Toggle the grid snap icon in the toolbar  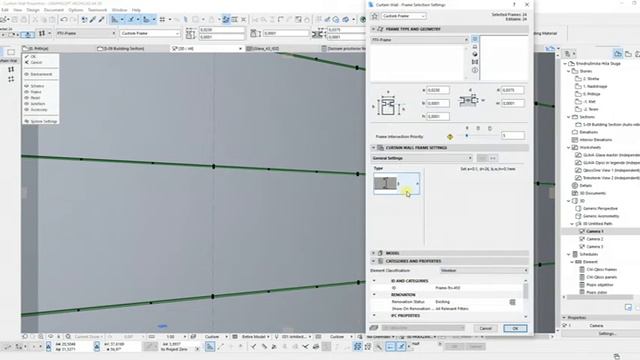tap(162, 20)
